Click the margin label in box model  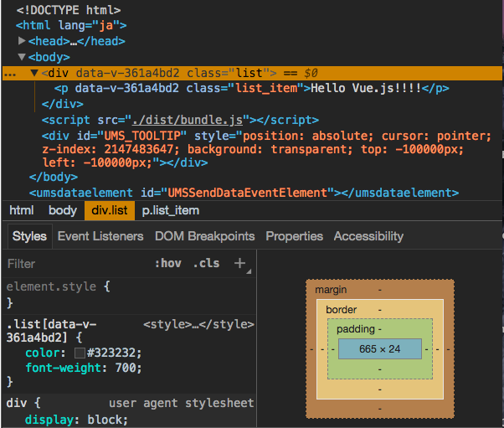point(331,290)
